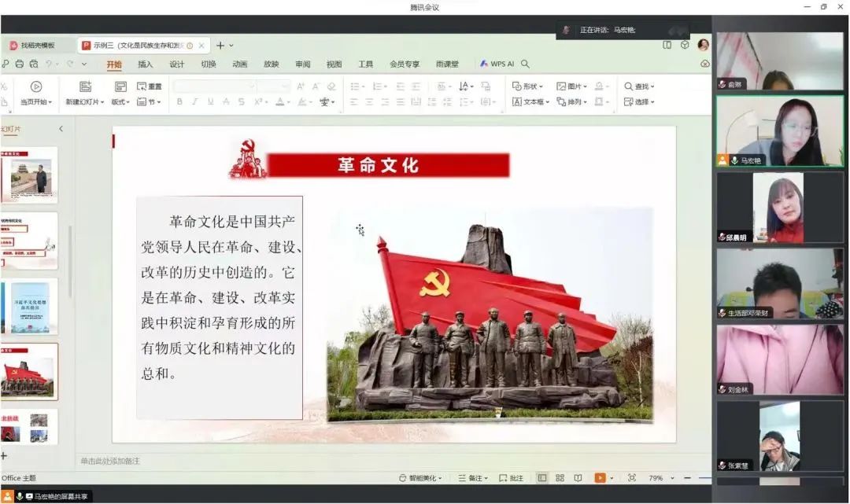Toggle 备注 notes pane in status bar
The height and width of the screenshot is (504, 850).
click(x=471, y=478)
